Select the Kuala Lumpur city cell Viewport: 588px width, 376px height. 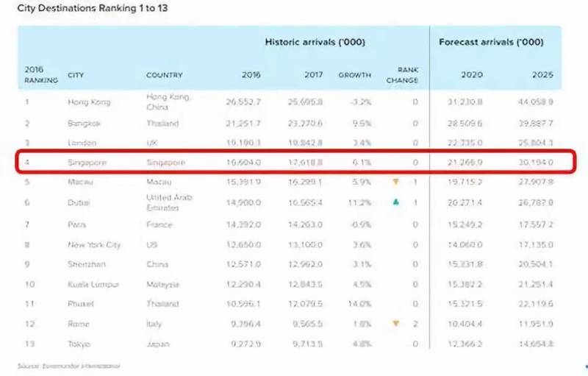pos(93,284)
